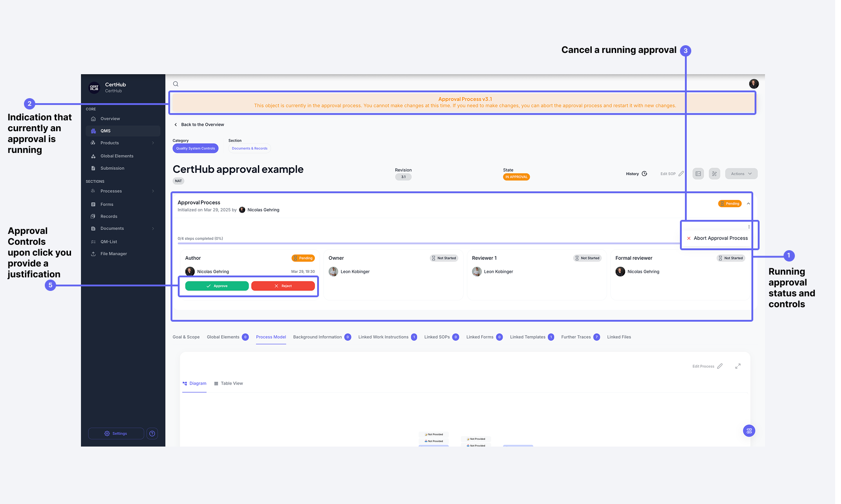The height and width of the screenshot is (504, 841).
Task: Open the help question mark icon
Action: coord(152,433)
